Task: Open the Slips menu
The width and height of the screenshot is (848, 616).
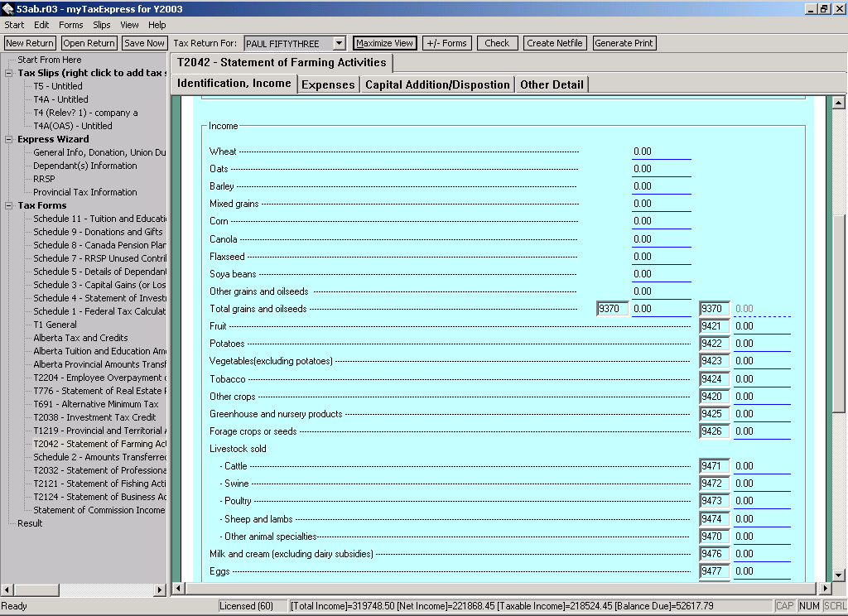Action: [102, 25]
